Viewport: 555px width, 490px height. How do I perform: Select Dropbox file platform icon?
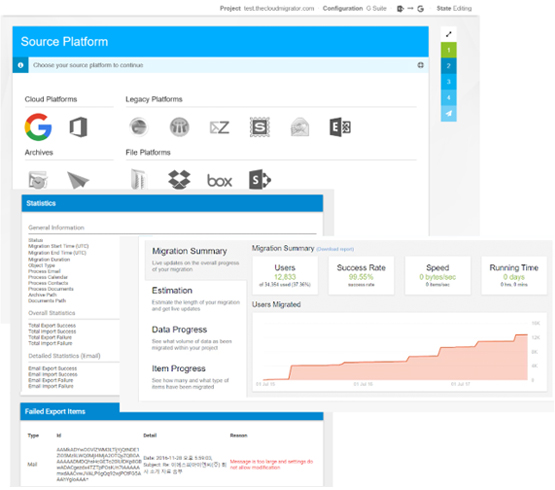(179, 180)
